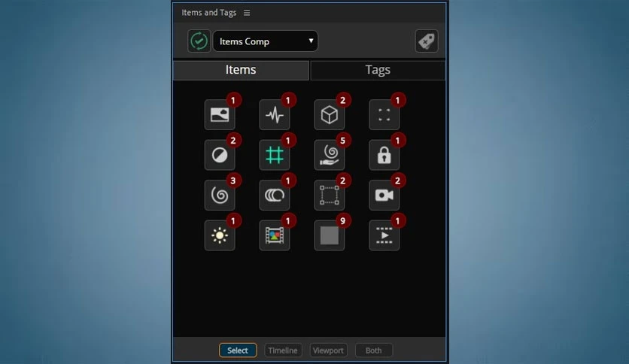Open the Items Comp dropdown
The height and width of the screenshot is (364, 629).
click(x=265, y=41)
